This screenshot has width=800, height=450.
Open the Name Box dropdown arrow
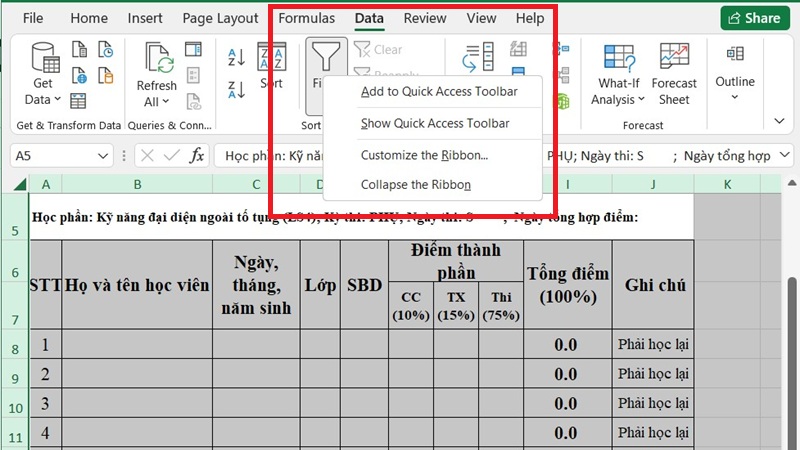tap(103, 156)
